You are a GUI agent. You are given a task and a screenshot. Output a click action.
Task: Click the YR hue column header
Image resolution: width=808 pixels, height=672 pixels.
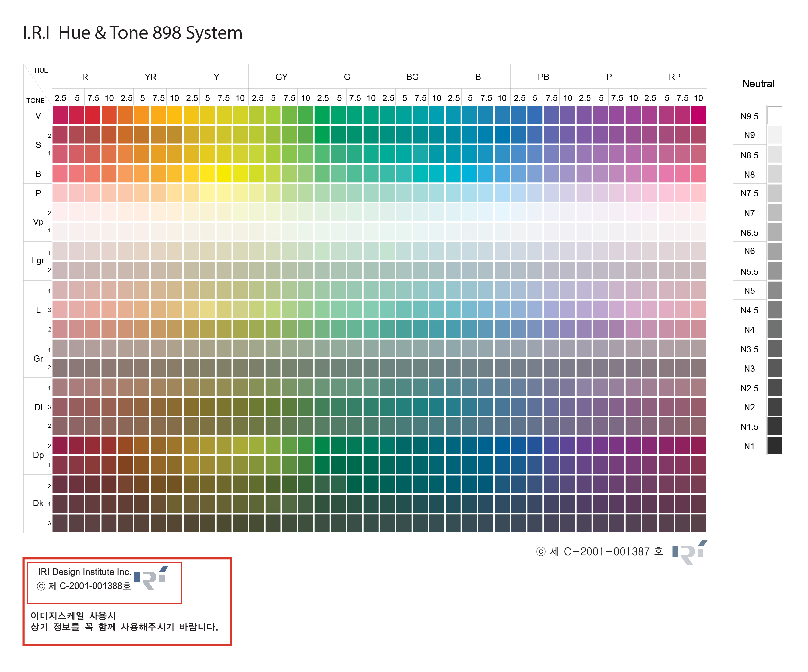point(150,77)
